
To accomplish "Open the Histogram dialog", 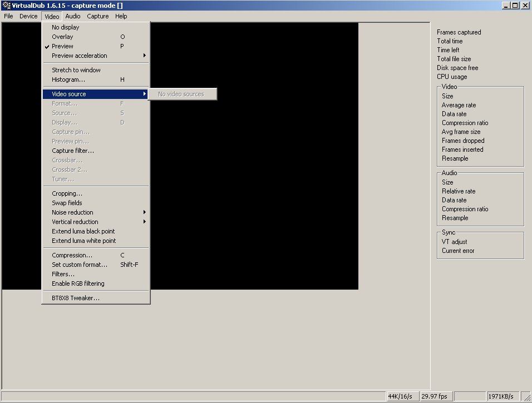I will [96, 79].
